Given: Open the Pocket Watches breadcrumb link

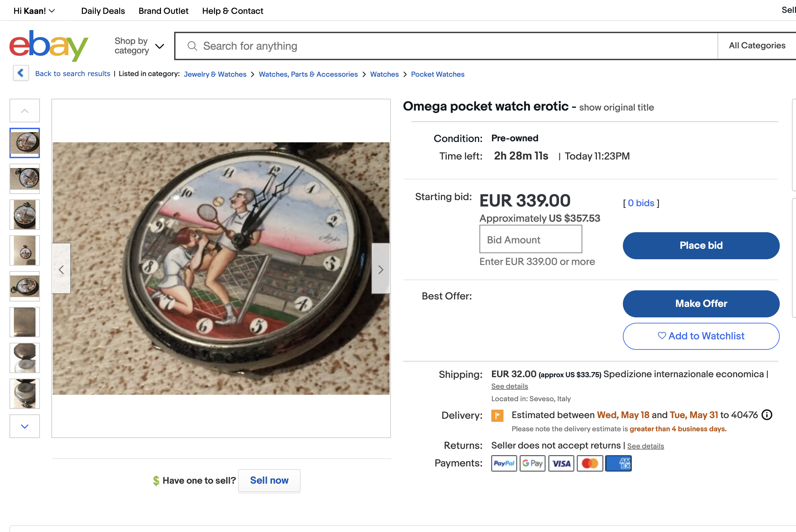Looking at the screenshot, I should pos(437,74).
